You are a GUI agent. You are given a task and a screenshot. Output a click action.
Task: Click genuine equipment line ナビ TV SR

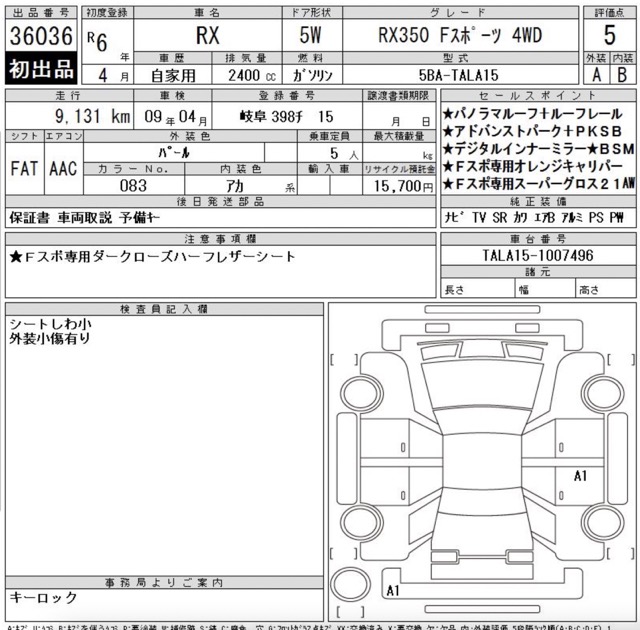coord(534,217)
